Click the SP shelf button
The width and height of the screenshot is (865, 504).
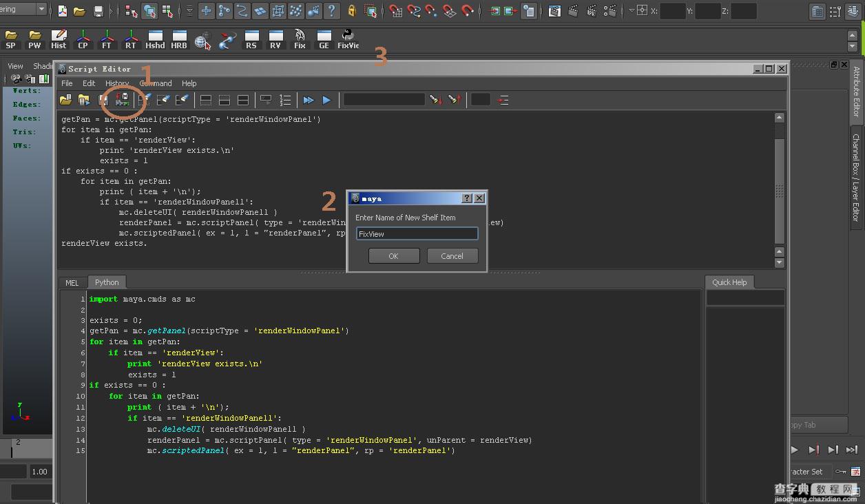pyautogui.click(x=11, y=39)
